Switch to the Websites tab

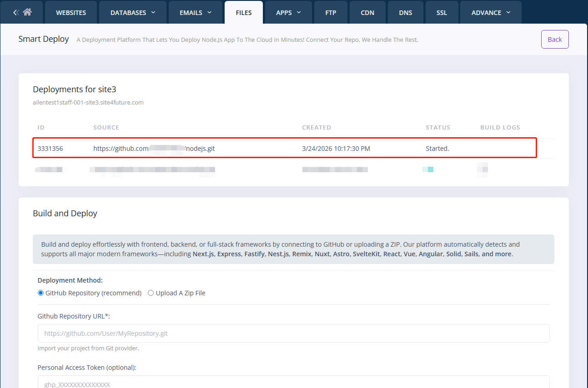[71, 13]
